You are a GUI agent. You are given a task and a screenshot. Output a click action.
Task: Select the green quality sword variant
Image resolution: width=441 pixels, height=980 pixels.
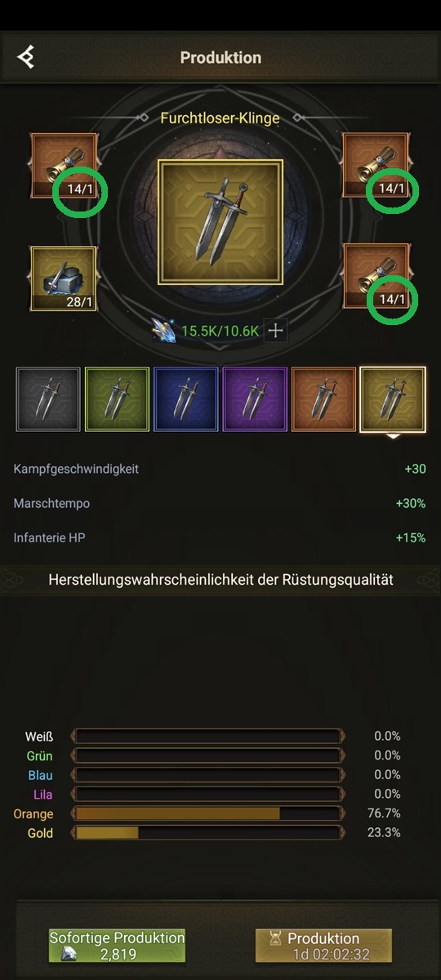118,399
